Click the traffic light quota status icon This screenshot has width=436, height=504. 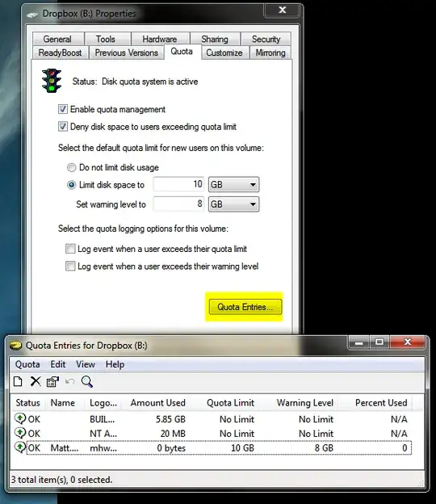click(x=52, y=81)
